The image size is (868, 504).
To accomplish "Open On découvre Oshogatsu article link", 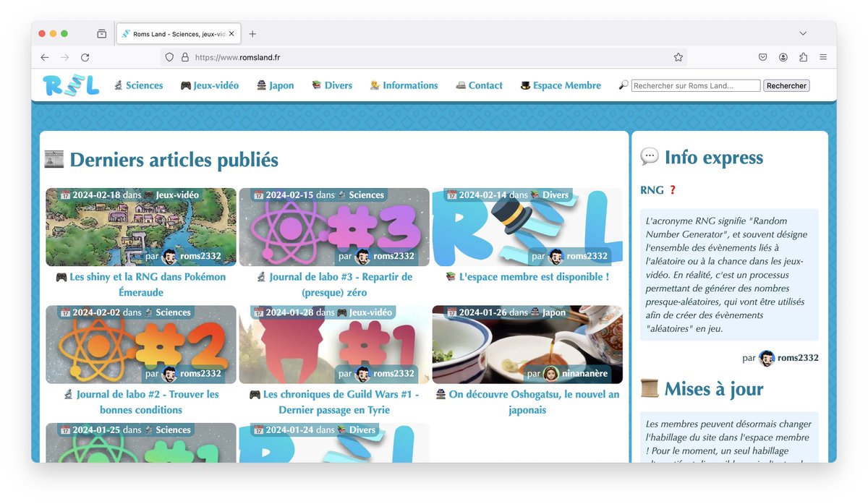I will 527,402.
